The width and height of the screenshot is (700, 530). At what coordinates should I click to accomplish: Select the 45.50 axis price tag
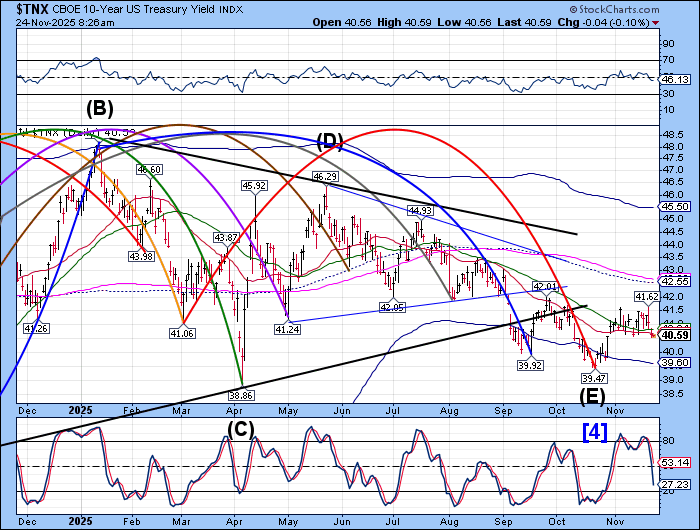tap(676, 206)
